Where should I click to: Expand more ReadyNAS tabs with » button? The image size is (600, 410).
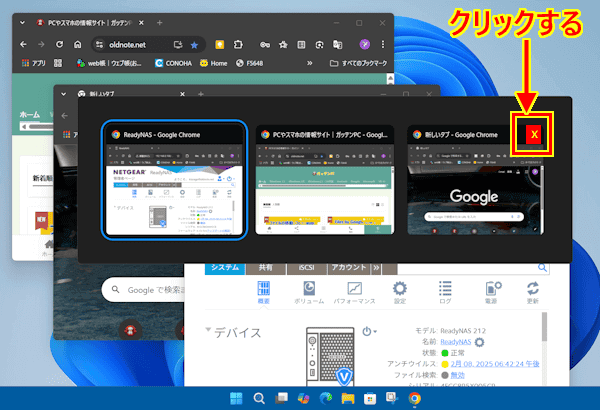tap(376, 268)
